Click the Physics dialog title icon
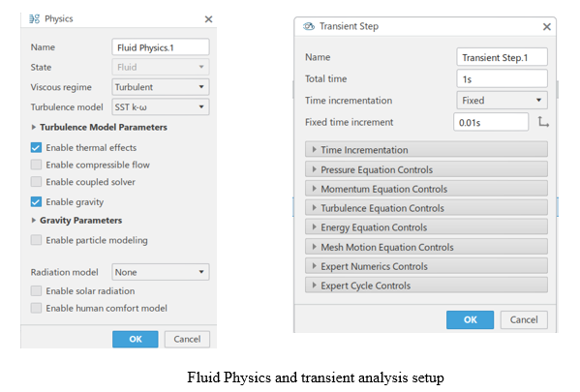This screenshot has width=580, height=392. pyautogui.click(x=35, y=18)
